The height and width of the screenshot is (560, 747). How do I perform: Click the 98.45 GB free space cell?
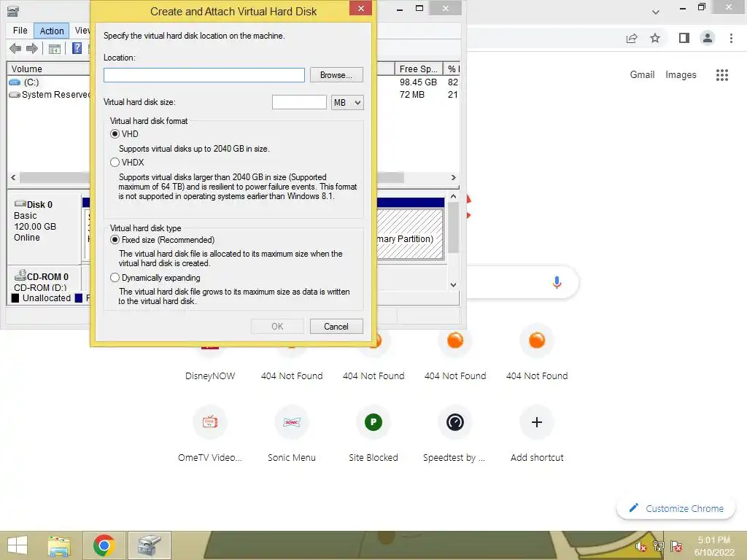418,82
